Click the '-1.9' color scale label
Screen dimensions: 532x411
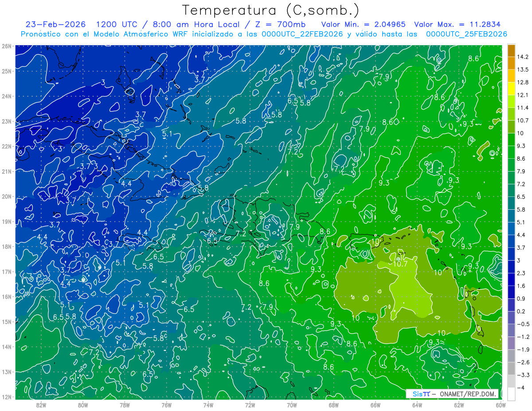(x=523, y=349)
